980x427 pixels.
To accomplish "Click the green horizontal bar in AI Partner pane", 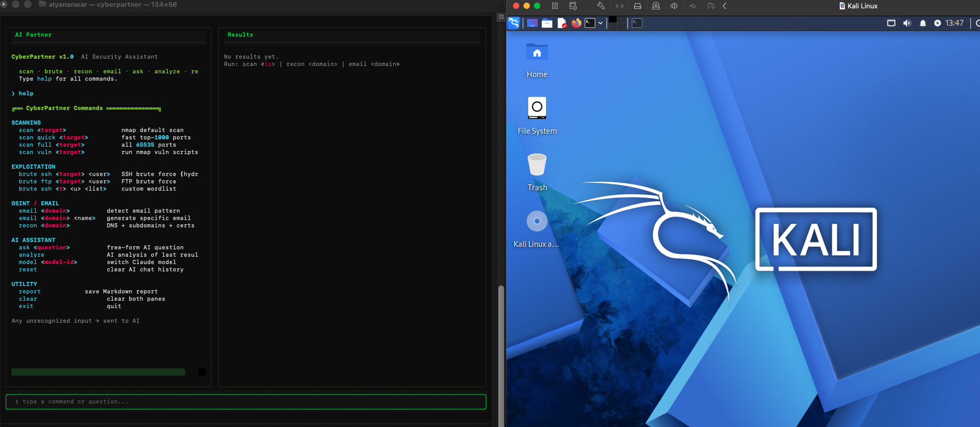I will (98, 372).
